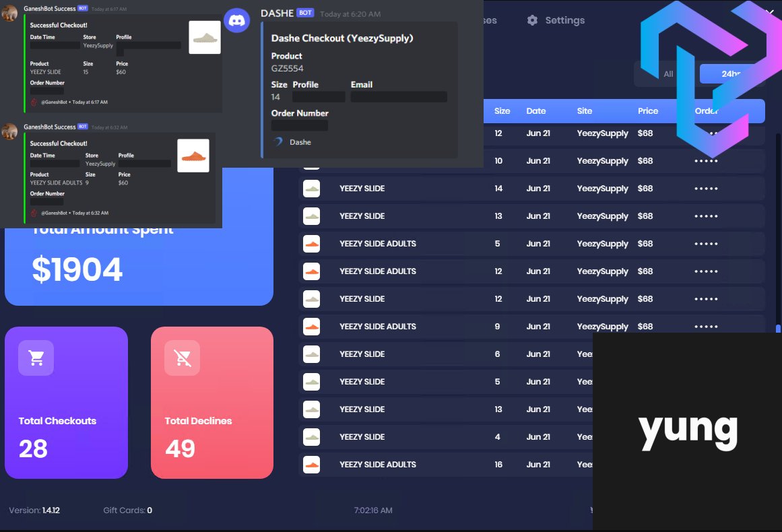This screenshot has height=532, width=782.
Task: Open thumbnail of YEEZY SLIDE size 6 row
Action: tap(312, 354)
